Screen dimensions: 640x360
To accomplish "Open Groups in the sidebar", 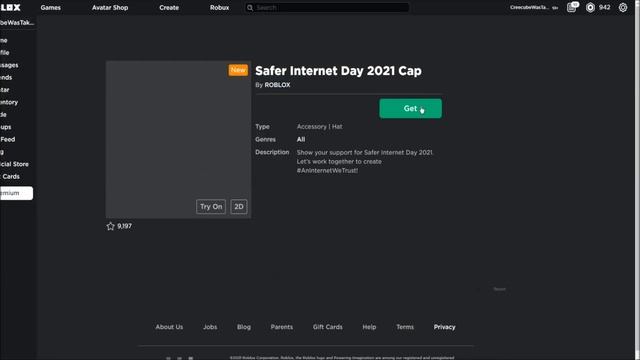I will [5, 127].
